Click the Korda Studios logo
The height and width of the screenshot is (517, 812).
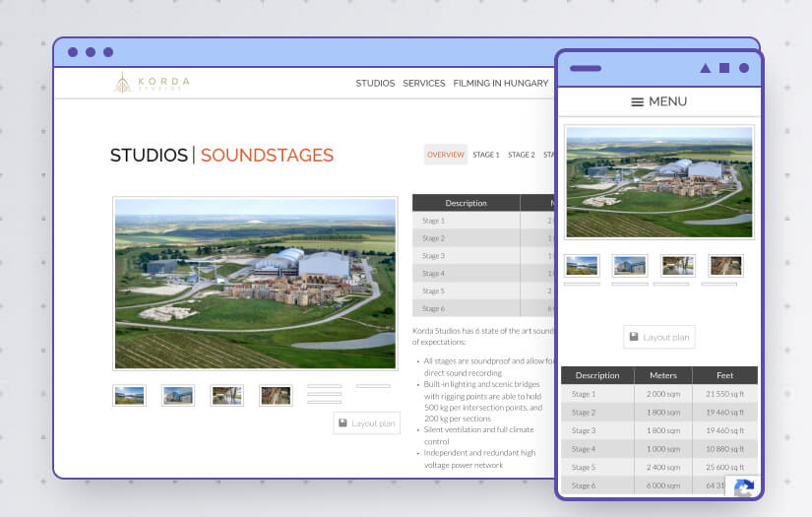(152, 83)
